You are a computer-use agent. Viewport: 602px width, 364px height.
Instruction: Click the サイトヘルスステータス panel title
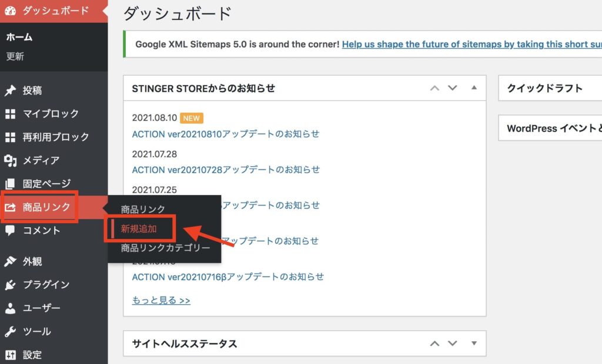pyautogui.click(x=185, y=343)
